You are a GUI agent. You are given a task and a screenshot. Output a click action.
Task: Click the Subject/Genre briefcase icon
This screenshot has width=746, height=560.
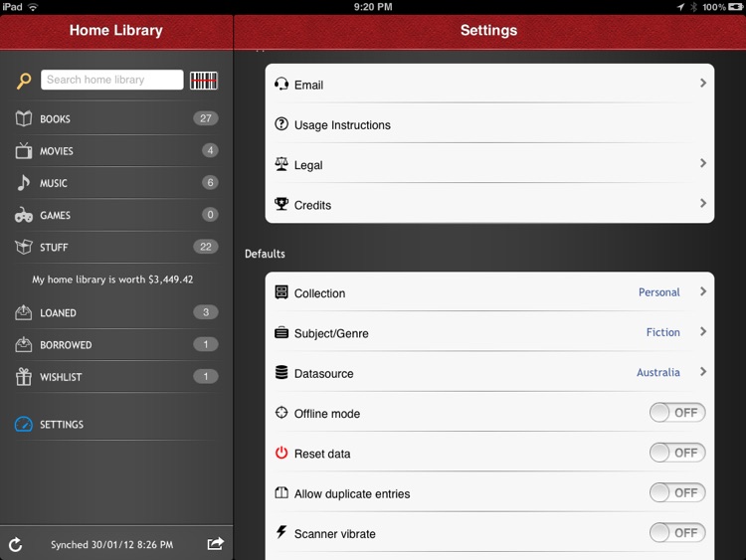pyautogui.click(x=281, y=332)
